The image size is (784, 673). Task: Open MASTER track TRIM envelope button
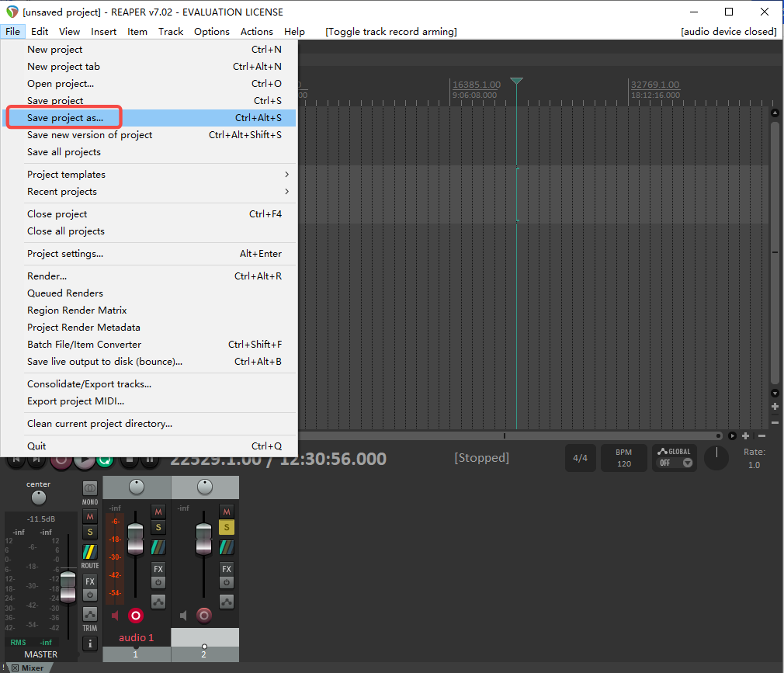tap(90, 613)
